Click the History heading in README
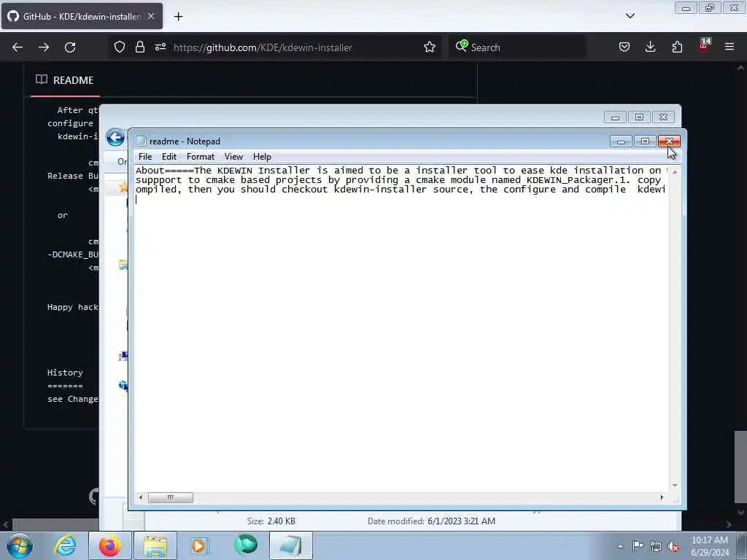Screen dimensions: 747x560 (65, 373)
